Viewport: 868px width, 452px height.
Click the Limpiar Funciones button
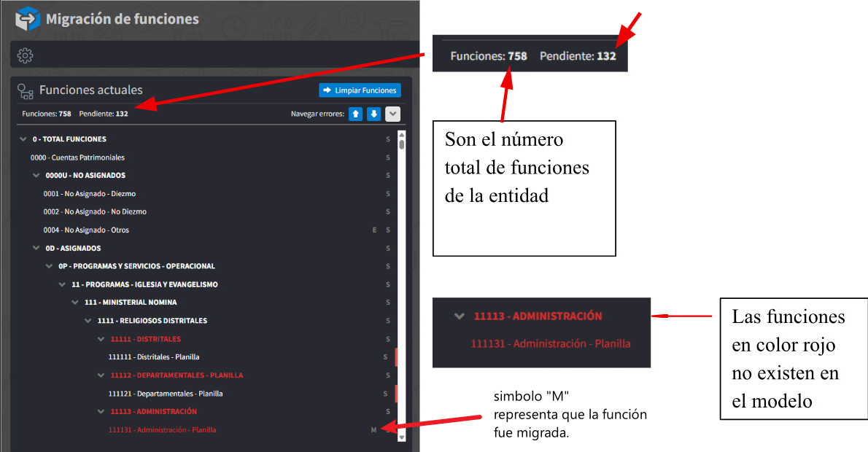click(x=360, y=90)
